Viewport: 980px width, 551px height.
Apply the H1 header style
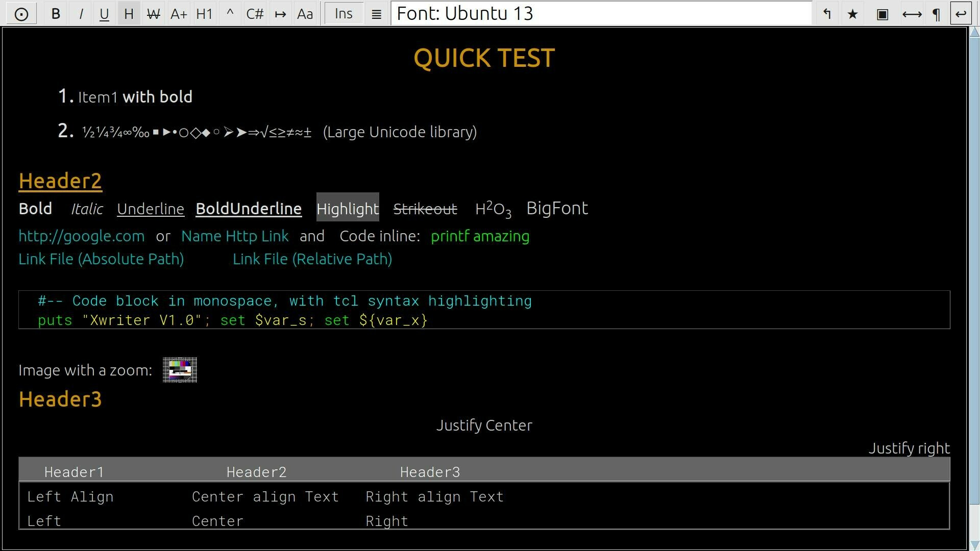point(204,14)
